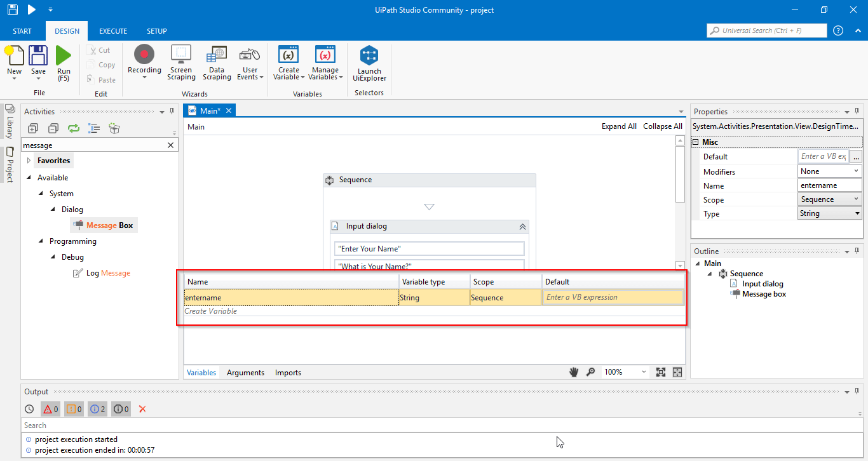Collapse the Input dialog activity

coord(522,226)
